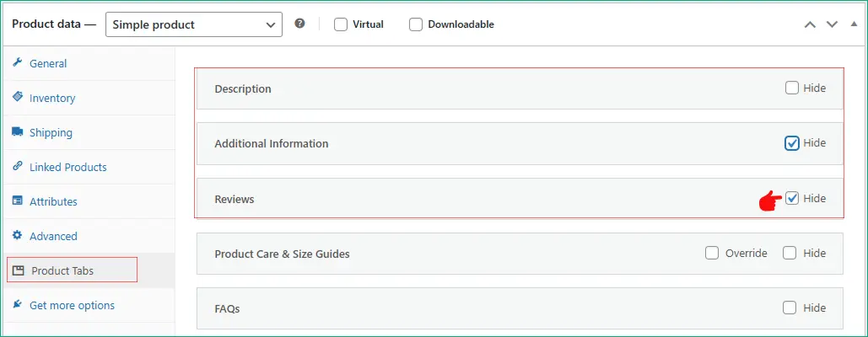Image resolution: width=868 pixels, height=337 pixels.
Task: Open the Simple product type dropdown
Action: tap(194, 25)
